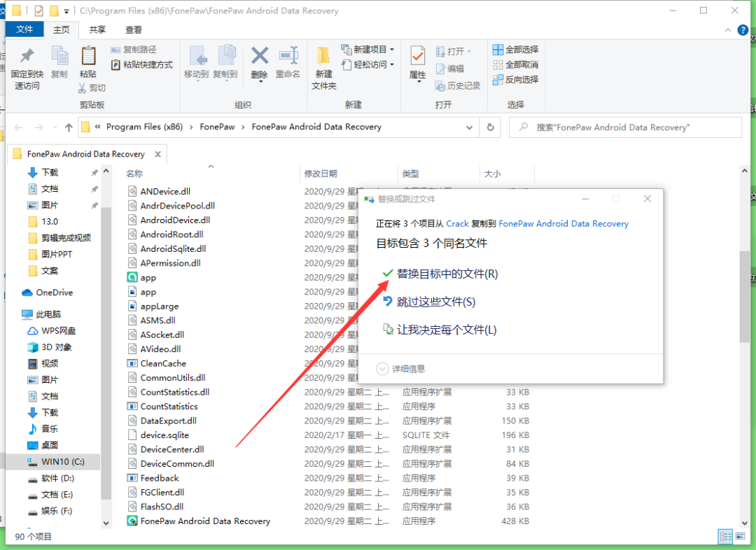Select ANDevice.dll file
The height and width of the screenshot is (550, 756).
[165, 191]
